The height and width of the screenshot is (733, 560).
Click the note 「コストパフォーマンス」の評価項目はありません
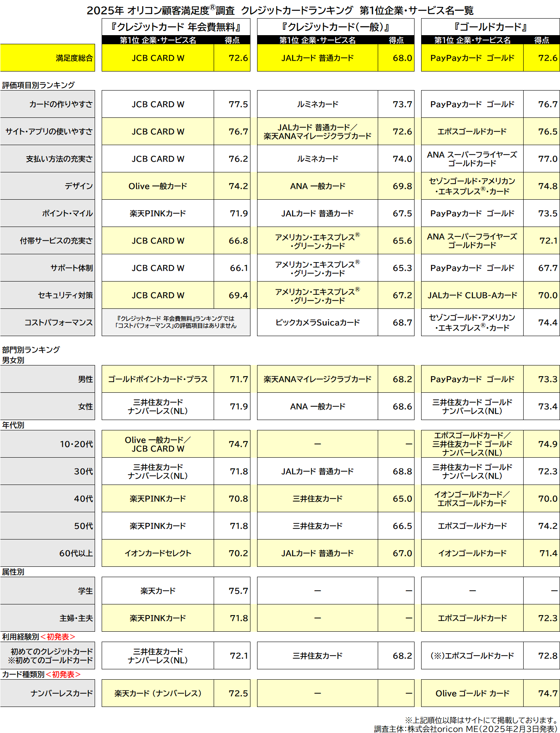(x=176, y=326)
